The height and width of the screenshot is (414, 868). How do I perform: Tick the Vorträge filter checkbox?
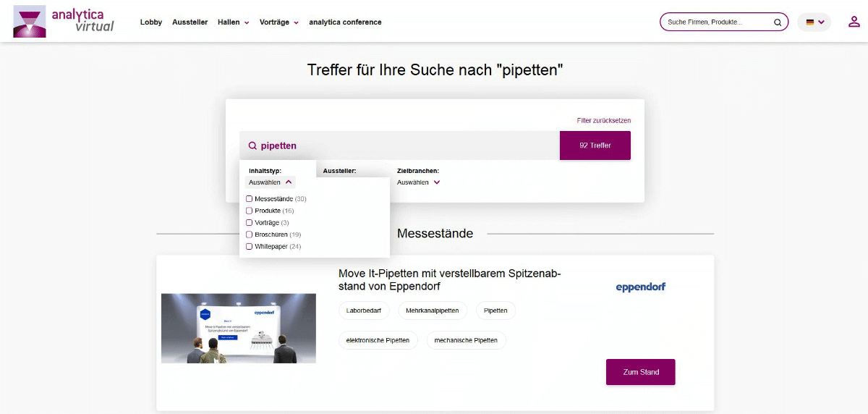(250, 222)
